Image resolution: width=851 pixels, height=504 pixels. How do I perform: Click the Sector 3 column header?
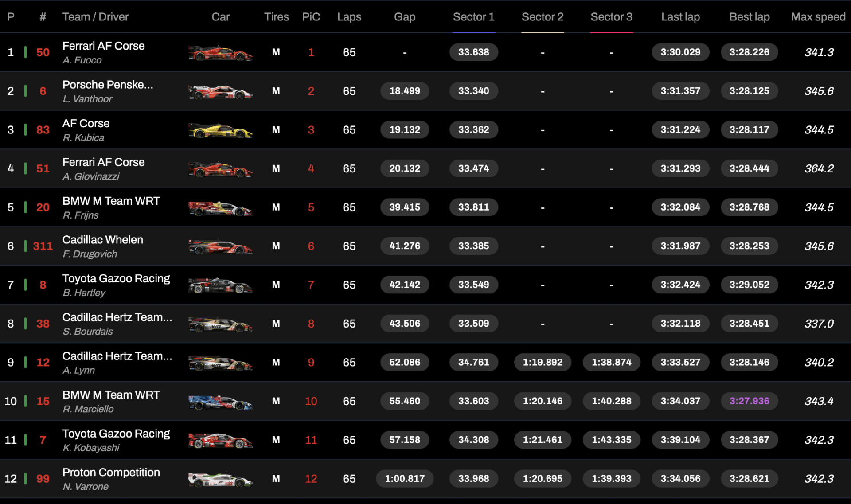(611, 17)
